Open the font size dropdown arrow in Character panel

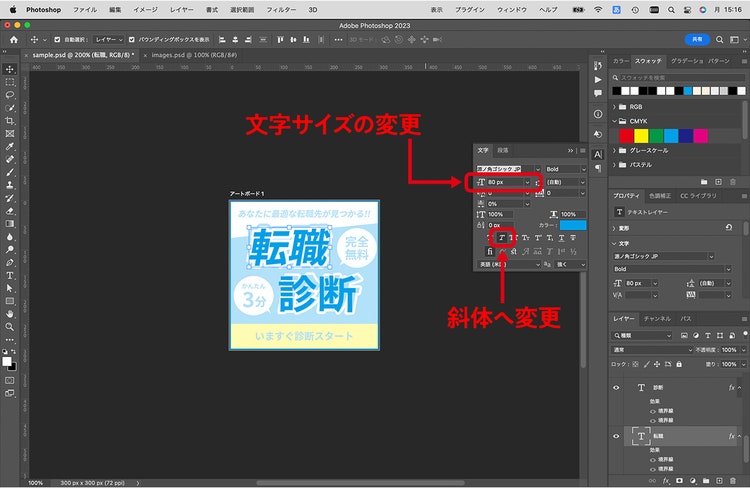[x=527, y=182]
